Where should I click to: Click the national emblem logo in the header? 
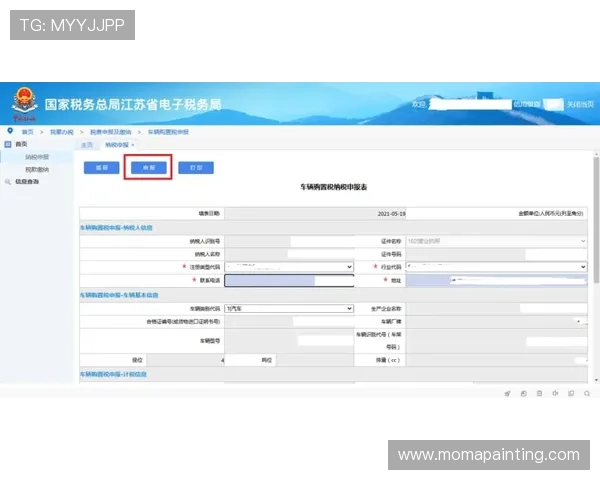click(x=24, y=101)
